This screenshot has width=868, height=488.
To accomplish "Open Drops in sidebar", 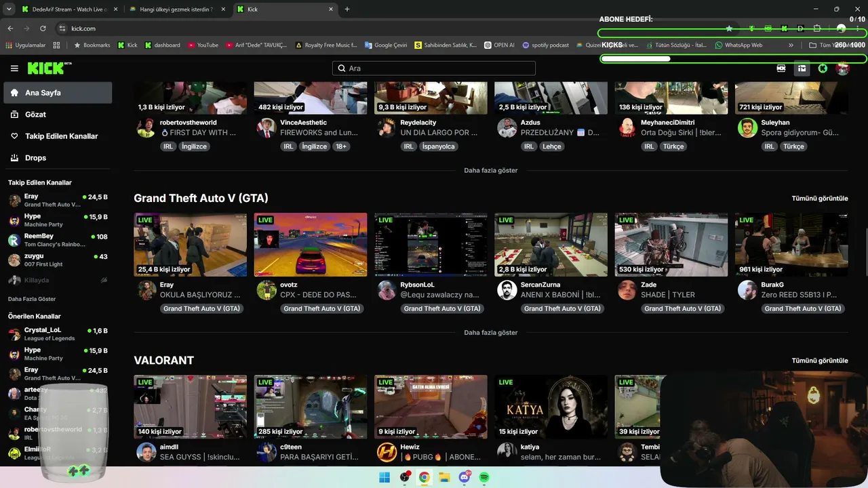I will pyautogui.click(x=58, y=158).
